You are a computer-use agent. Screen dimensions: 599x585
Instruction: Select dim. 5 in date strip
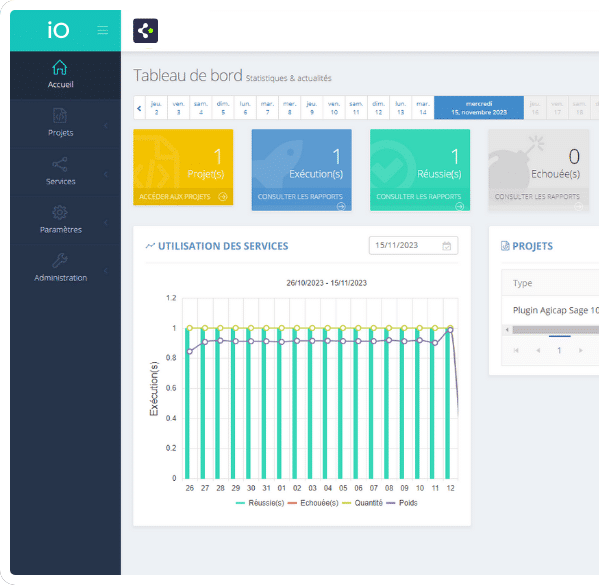pos(223,108)
